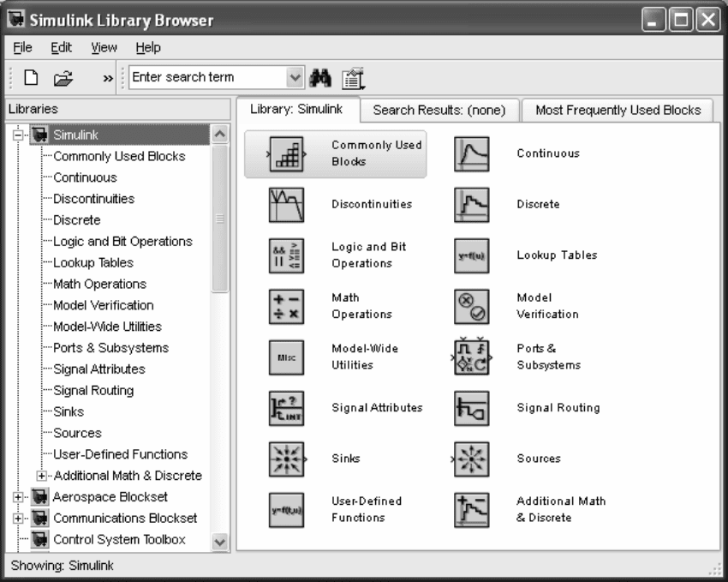Click the Aerospace Blockset tree icon
This screenshot has width=728, height=582.
pyautogui.click(x=40, y=496)
